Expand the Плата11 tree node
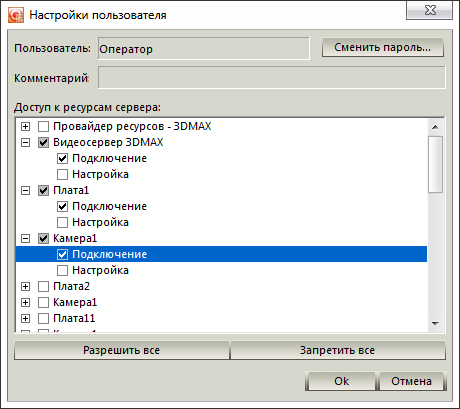The width and height of the screenshot is (460, 409). [x=25, y=318]
